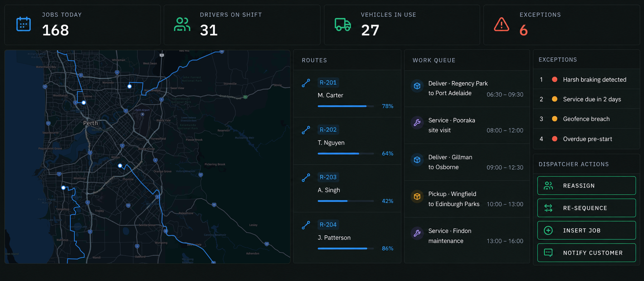
Task: Click the Vehicles in Use truck icon
Action: pos(343,24)
